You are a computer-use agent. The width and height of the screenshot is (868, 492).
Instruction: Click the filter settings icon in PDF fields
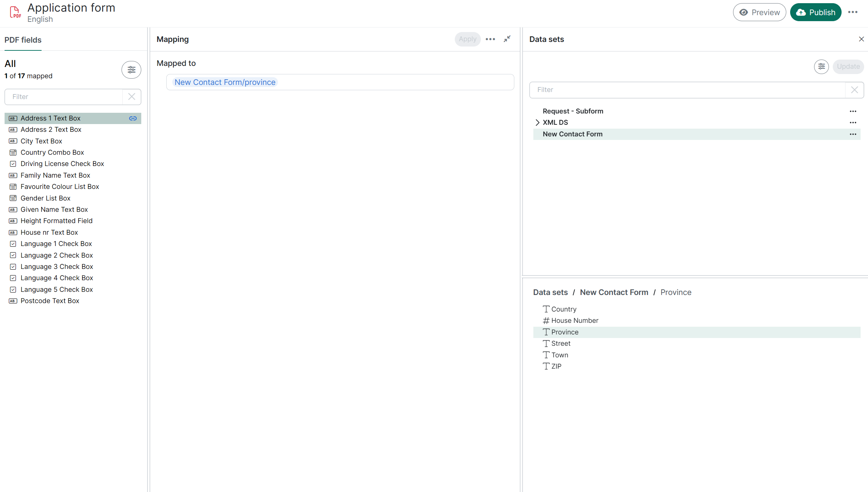(131, 70)
